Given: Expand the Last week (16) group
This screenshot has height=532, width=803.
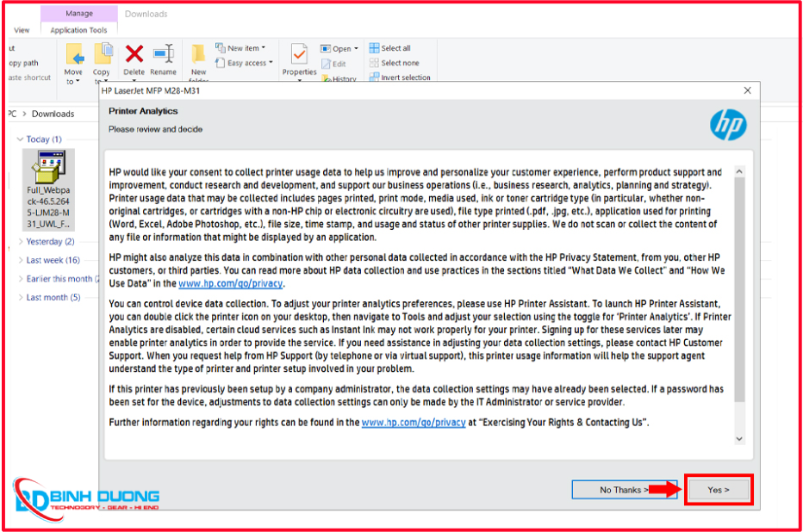Looking at the screenshot, I should pyautogui.click(x=21, y=260).
